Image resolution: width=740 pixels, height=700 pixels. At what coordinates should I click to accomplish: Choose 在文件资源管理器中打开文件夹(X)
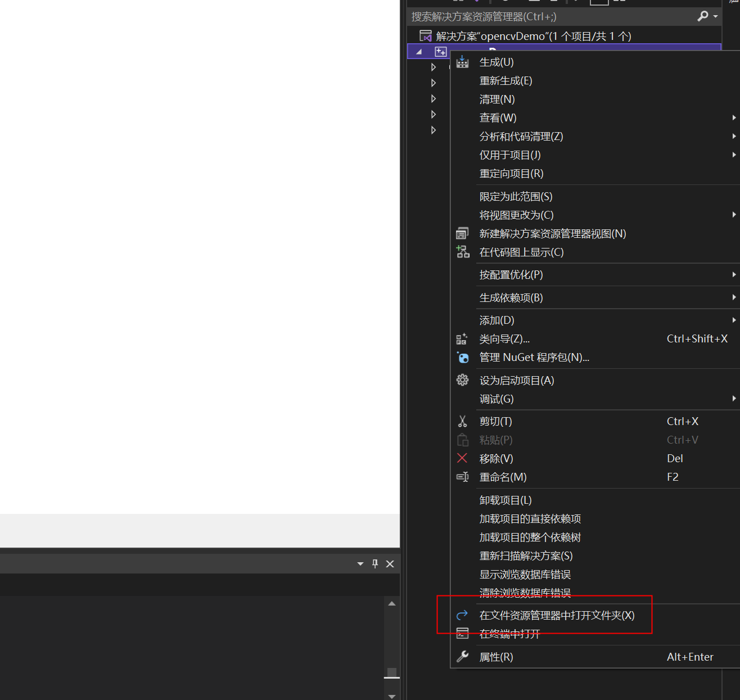[556, 615]
